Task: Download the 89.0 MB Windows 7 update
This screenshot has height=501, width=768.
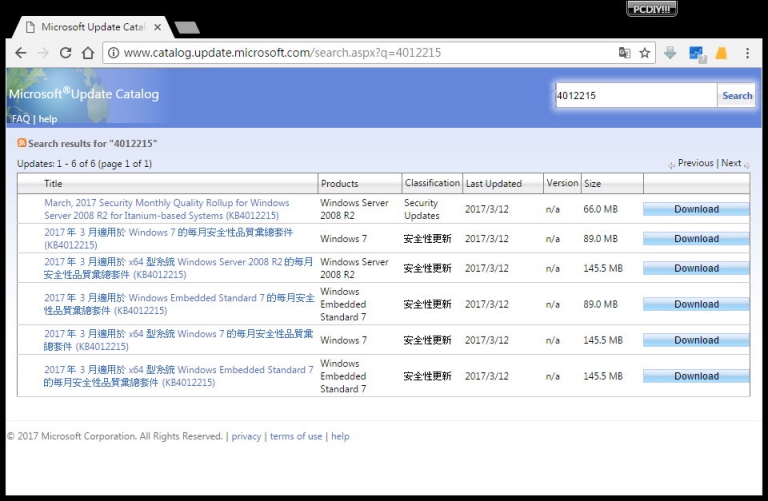Action: pos(696,239)
